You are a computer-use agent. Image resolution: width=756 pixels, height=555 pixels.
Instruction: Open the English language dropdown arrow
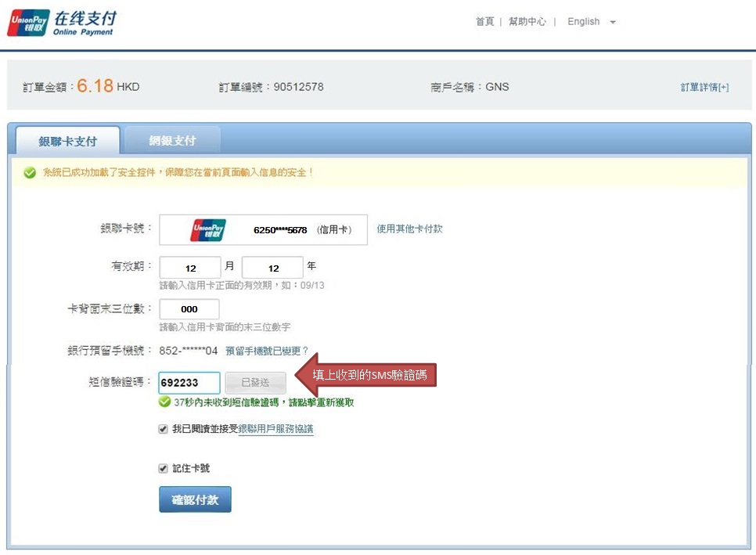point(613,22)
